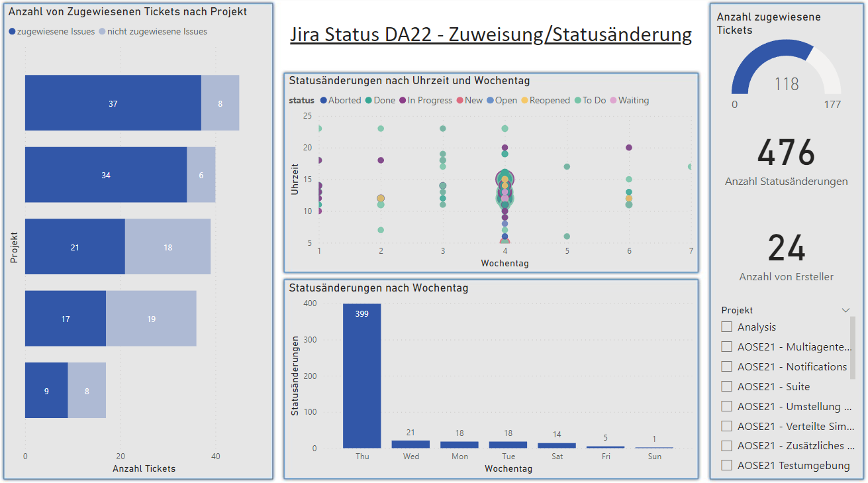Click the nicht zugewiesene Issues legend dot
Viewport: 868px width, 483px height.
coord(102,32)
